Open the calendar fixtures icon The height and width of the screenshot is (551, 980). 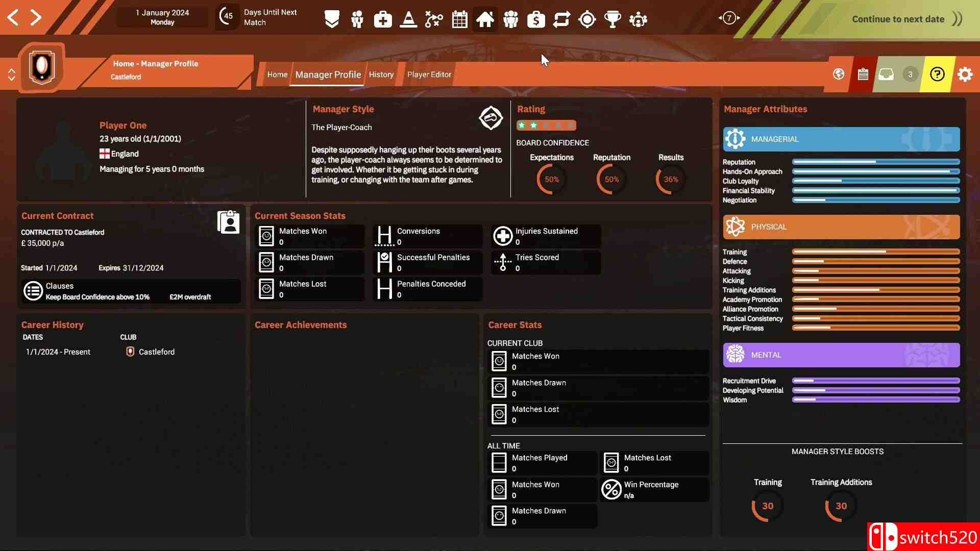click(x=459, y=19)
